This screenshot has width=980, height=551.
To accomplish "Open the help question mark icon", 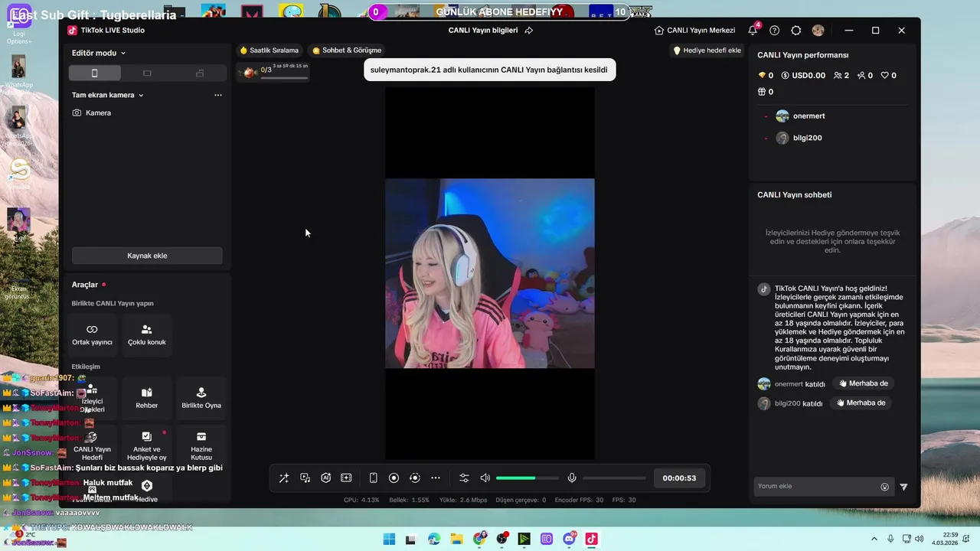I will [775, 31].
